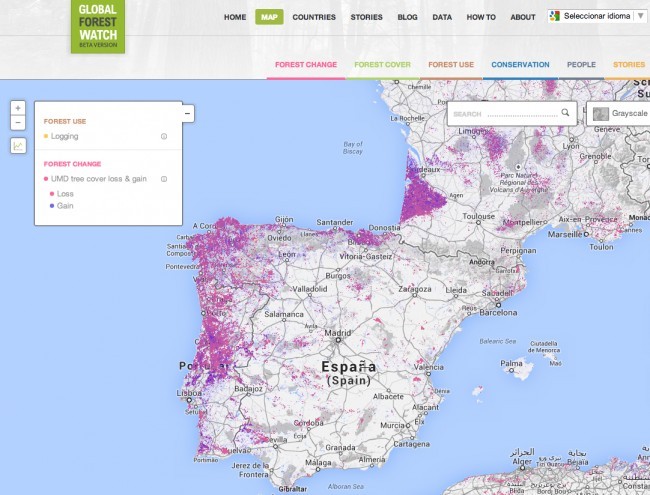Open the Grayscale basemap selector
This screenshot has width=650, height=495.
coord(618,114)
